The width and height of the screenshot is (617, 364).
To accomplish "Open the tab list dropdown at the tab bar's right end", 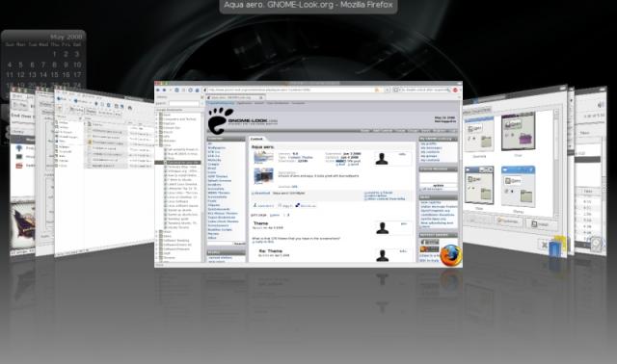I will point(459,97).
